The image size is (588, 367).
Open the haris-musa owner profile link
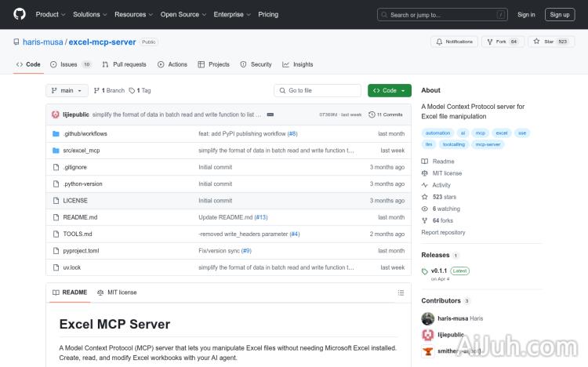pos(43,42)
